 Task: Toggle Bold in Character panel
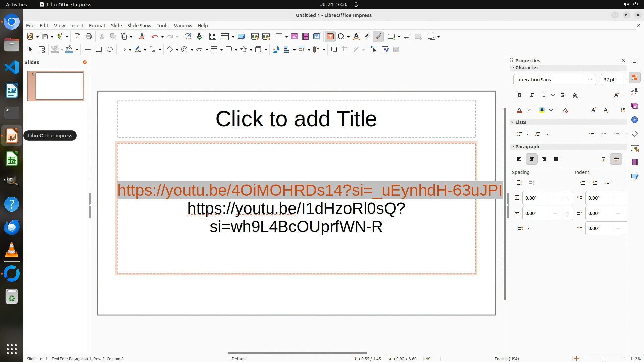519,95
